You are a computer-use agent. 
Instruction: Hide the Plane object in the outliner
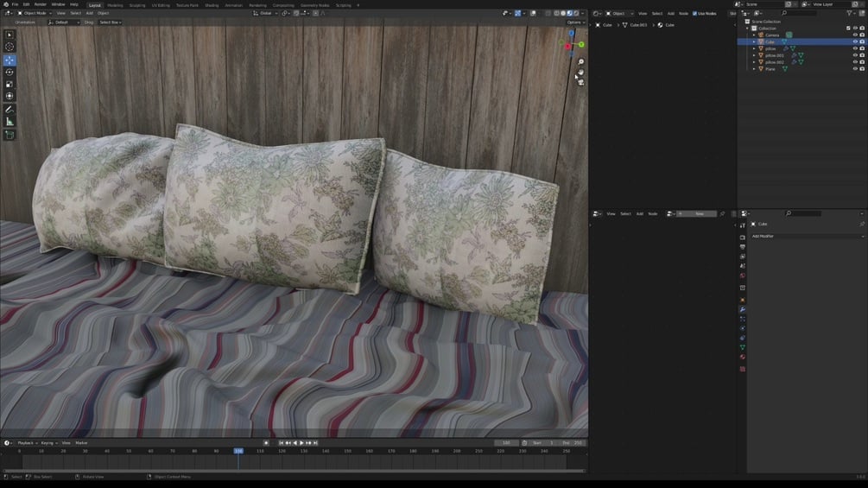(855, 68)
